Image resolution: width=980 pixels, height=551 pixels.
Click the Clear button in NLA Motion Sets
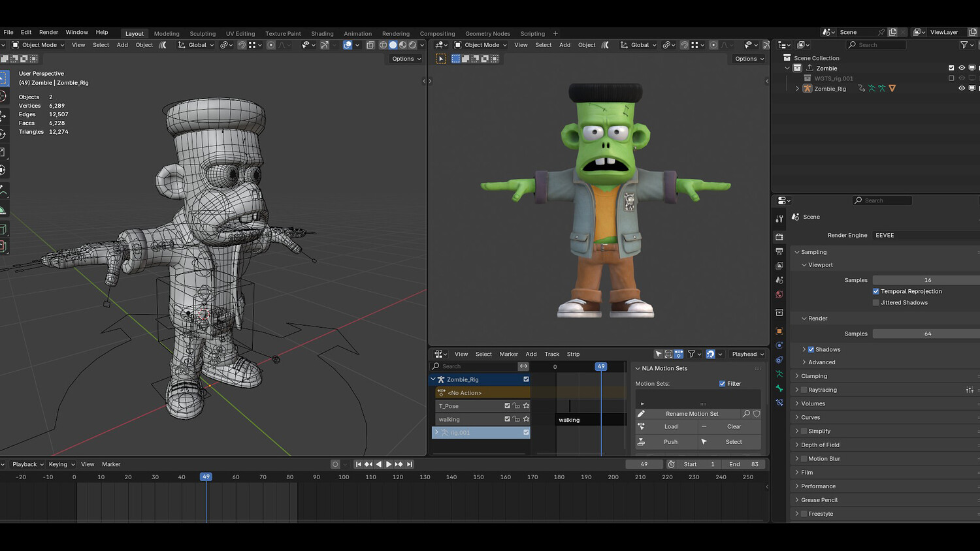[734, 427]
